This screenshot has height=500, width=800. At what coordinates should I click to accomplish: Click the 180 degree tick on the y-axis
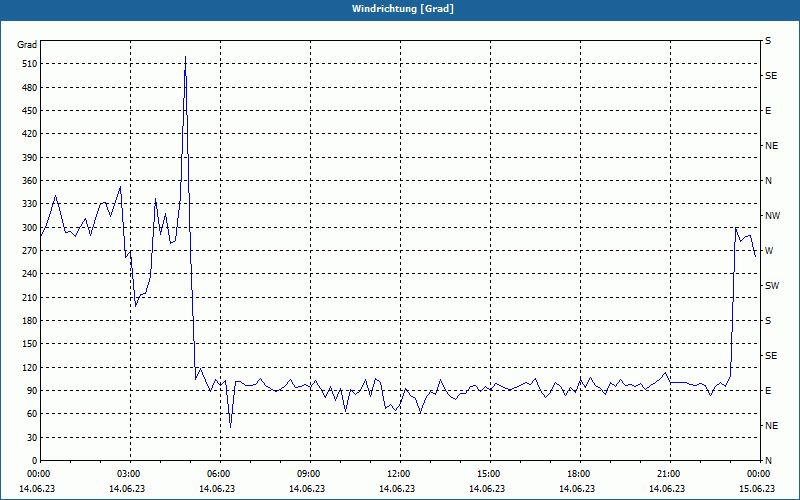[30, 321]
